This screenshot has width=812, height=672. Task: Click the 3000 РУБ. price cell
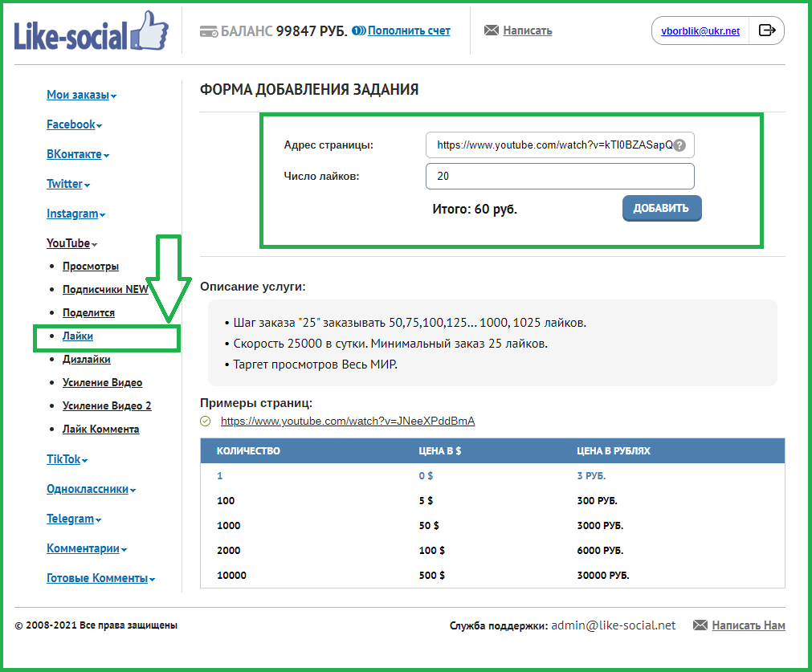(x=600, y=526)
